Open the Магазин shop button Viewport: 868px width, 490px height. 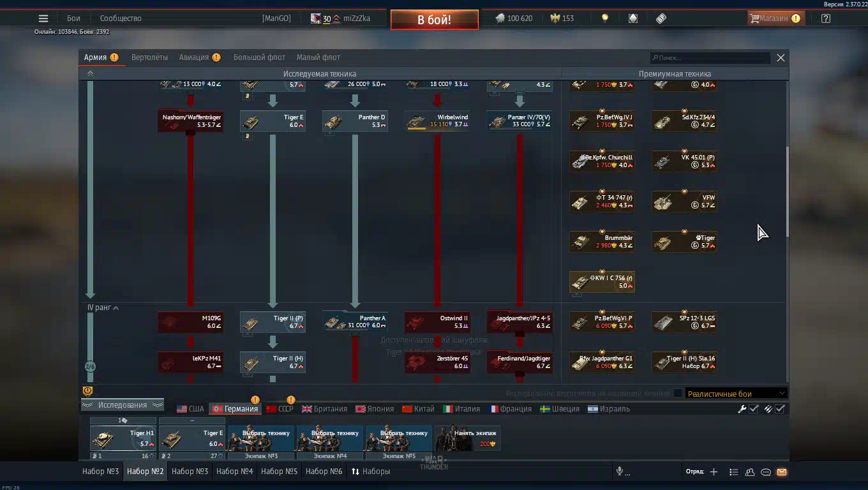pyautogui.click(x=775, y=19)
